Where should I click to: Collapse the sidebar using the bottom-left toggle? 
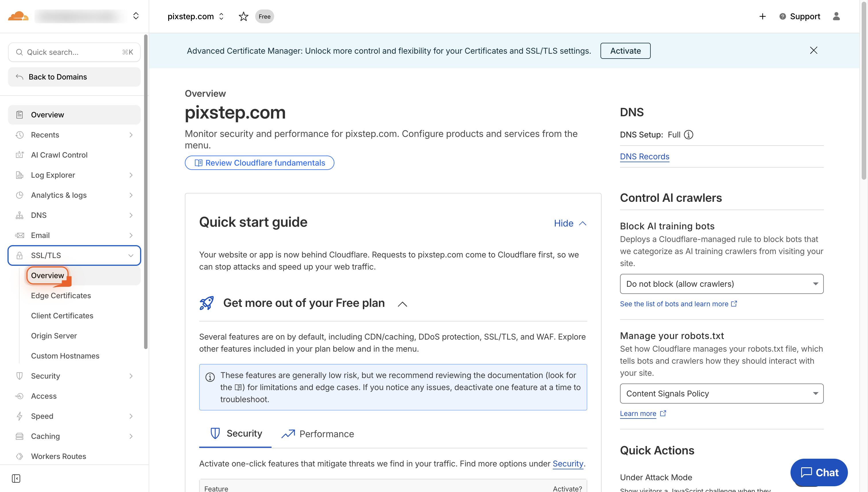pos(16,479)
